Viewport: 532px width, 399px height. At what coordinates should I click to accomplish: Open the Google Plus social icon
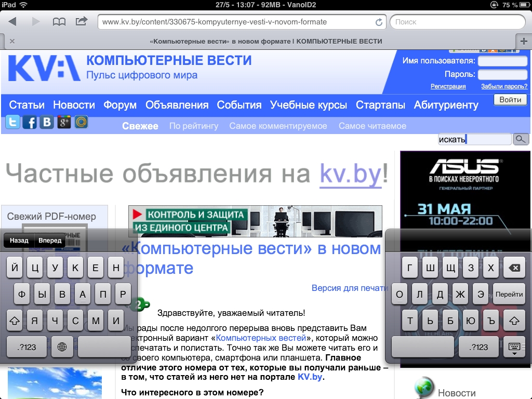click(x=64, y=122)
